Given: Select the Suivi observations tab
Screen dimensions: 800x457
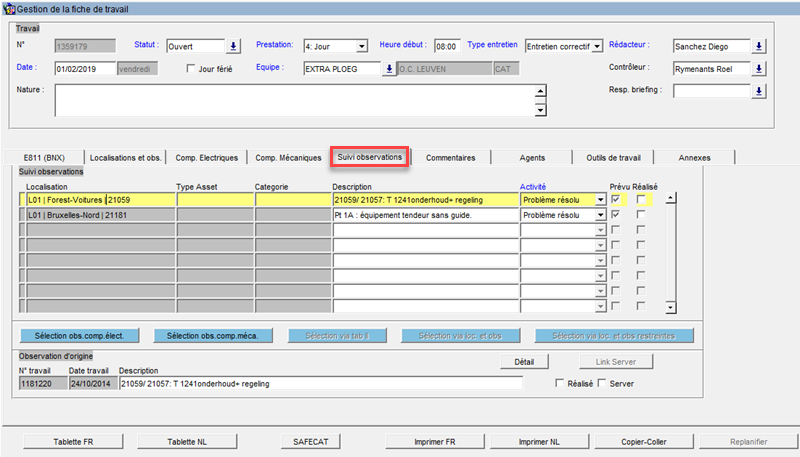Looking at the screenshot, I should (369, 157).
